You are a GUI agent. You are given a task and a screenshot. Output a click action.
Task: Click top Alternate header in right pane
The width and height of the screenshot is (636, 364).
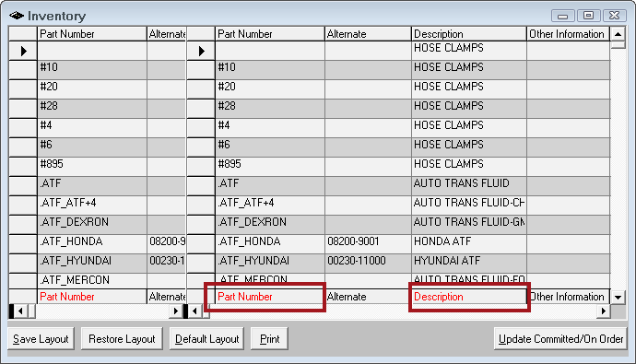(x=368, y=34)
